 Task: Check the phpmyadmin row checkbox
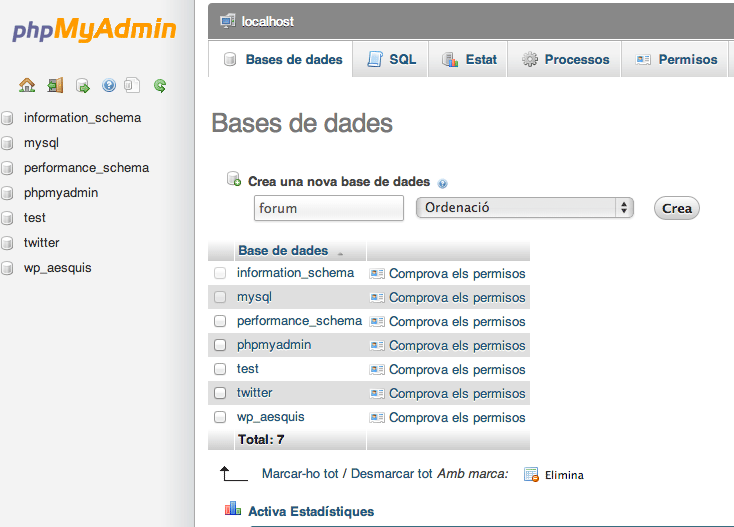pos(220,345)
